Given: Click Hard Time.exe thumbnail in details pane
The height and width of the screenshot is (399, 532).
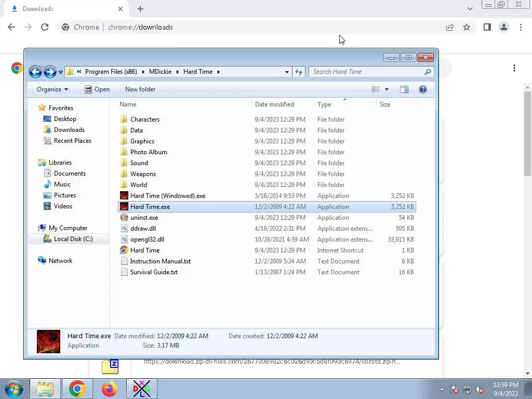Looking at the screenshot, I should click(48, 341).
